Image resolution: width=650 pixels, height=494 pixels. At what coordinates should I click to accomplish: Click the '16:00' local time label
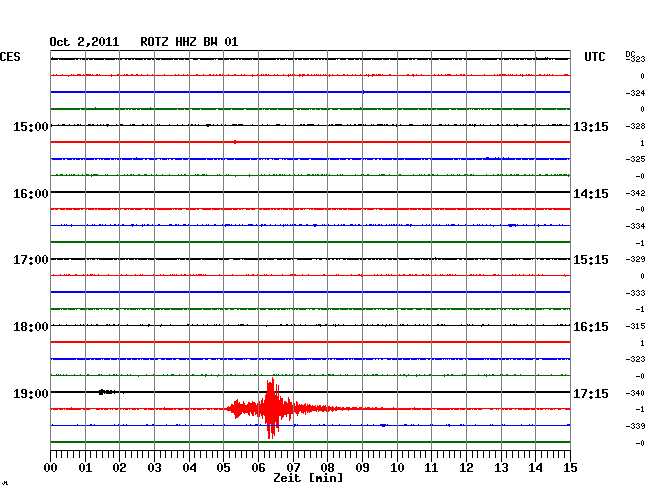pyautogui.click(x=31, y=194)
